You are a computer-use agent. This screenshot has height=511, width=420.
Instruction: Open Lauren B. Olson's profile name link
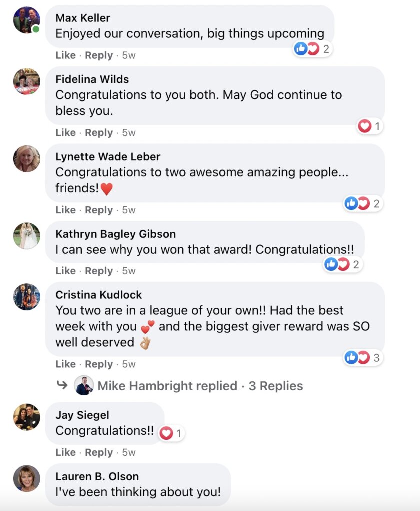pyautogui.click(x=97, y=476)
